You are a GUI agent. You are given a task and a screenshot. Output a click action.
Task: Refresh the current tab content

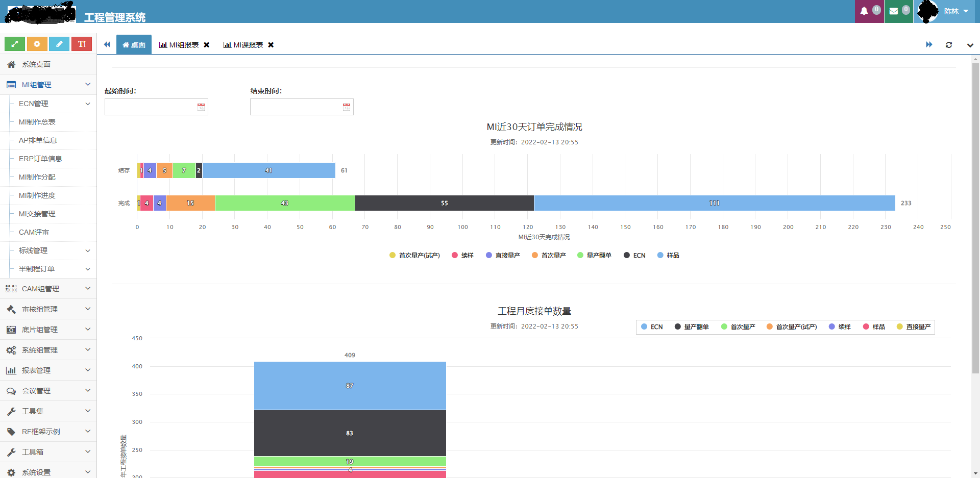coord(949,44)
